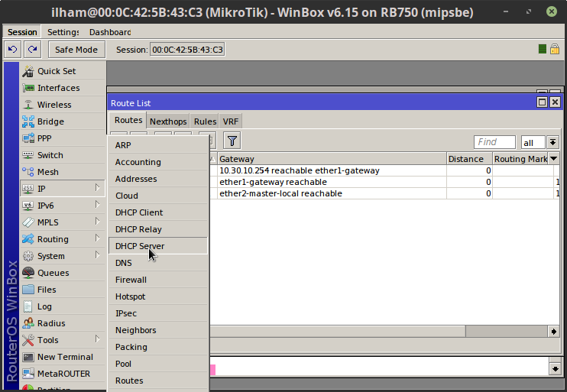
Task: Select Firewall in IP submenu
Action: point(158,280)
